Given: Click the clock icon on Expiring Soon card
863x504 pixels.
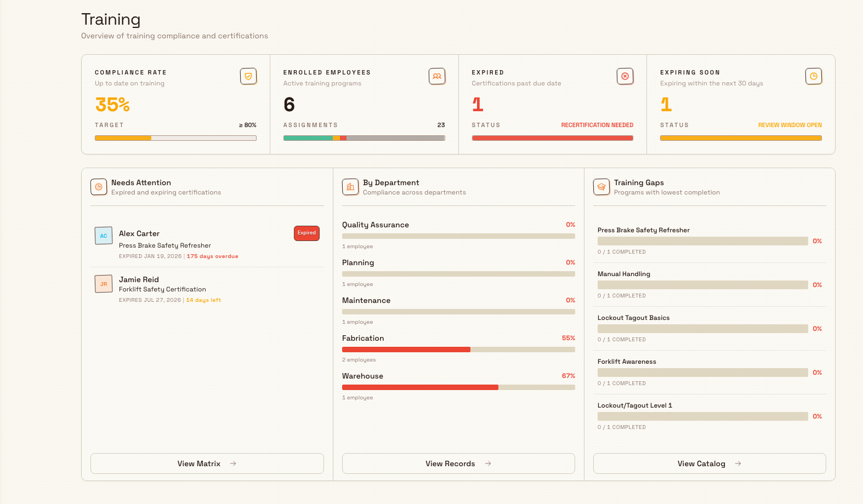Looking at the screenshot, I should pyautogui.click(x=814, y=76).
